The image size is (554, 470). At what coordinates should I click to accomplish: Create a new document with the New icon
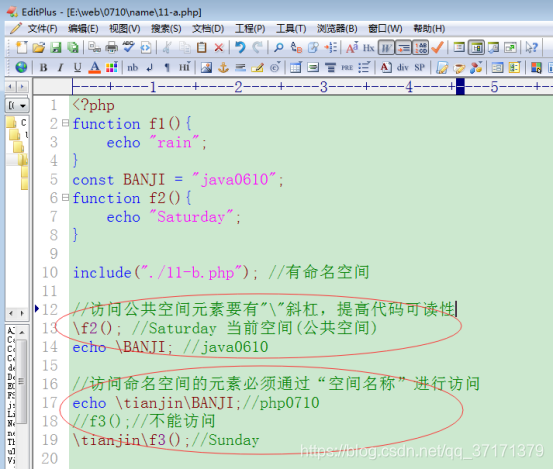(21, 47)
